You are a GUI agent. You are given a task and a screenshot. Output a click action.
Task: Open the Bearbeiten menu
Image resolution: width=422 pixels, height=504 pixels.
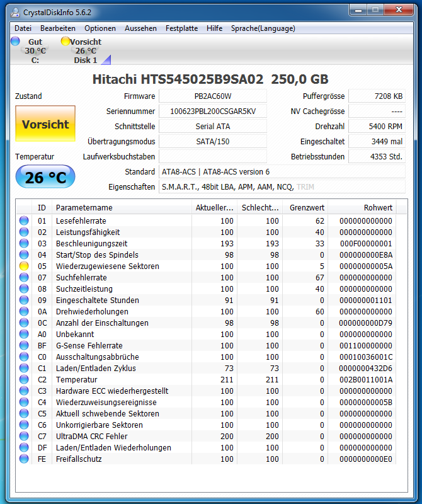58,28
